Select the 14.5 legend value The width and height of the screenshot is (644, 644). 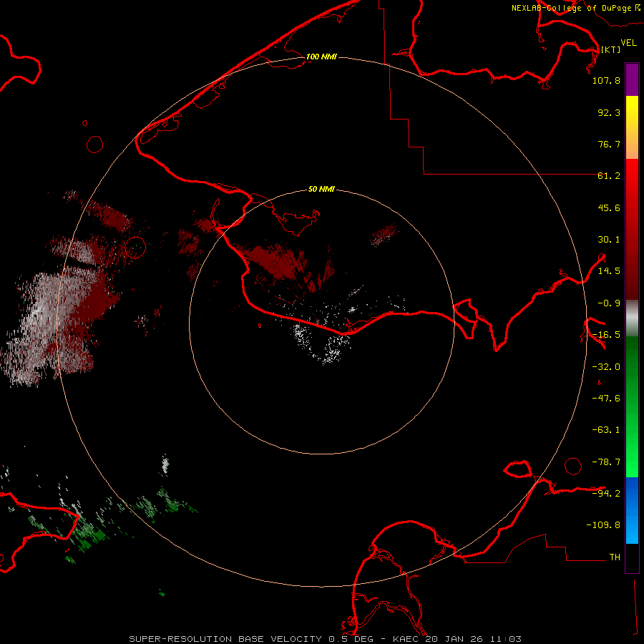(x=609, y=271)
